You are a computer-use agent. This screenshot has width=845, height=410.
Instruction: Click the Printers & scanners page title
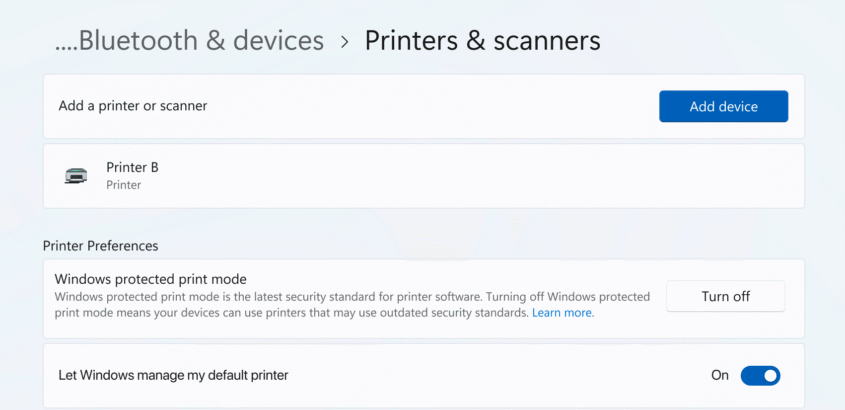click(x=482, y=41)
